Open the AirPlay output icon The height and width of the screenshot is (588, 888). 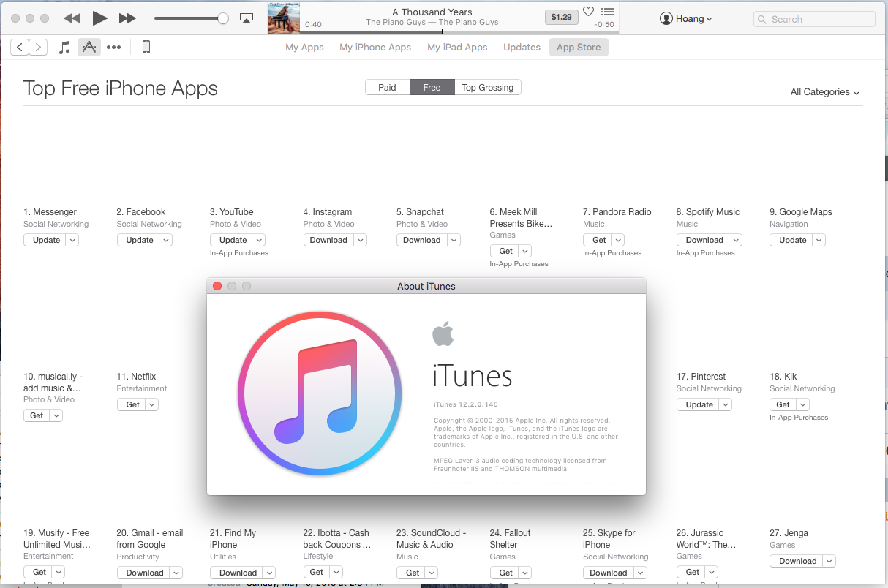tap(247, 18)
